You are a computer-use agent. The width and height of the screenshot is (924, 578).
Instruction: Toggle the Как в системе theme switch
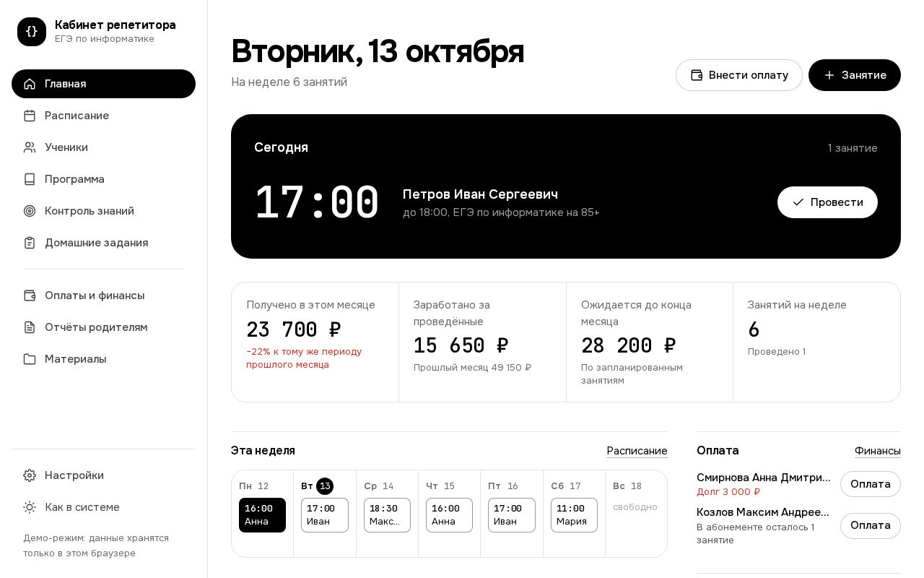point(103,507)
